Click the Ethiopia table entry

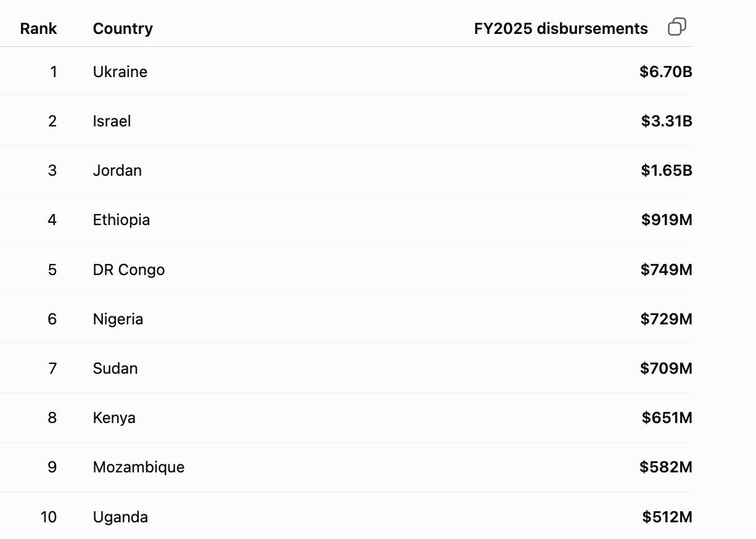point(121,220)
